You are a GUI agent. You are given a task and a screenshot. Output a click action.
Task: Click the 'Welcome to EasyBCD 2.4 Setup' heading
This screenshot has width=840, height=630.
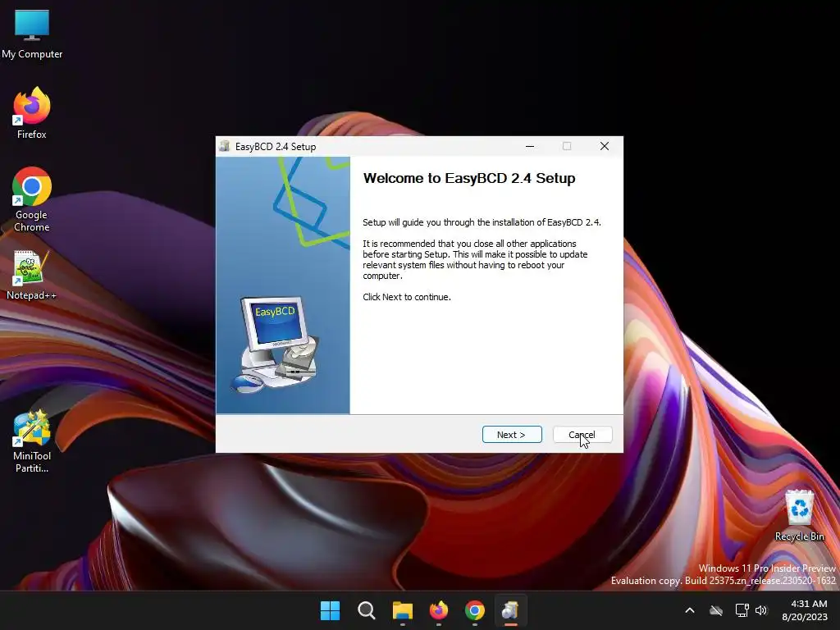click(469, 178)
